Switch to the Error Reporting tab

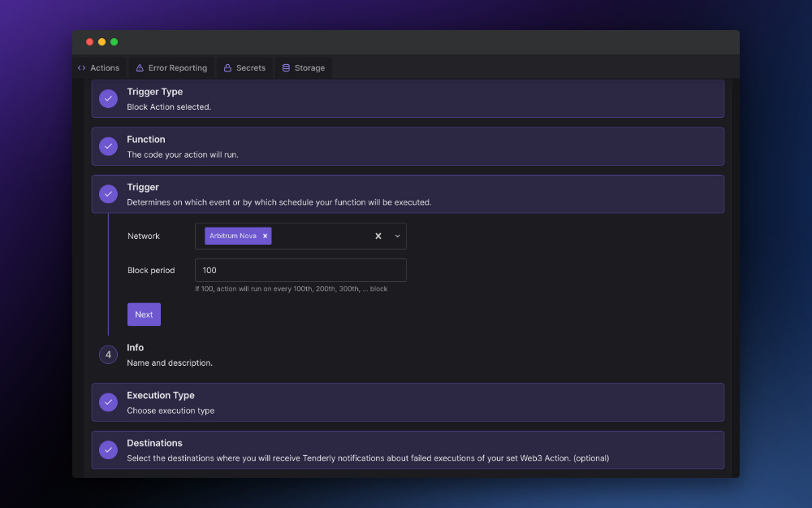tap(171, 67)
